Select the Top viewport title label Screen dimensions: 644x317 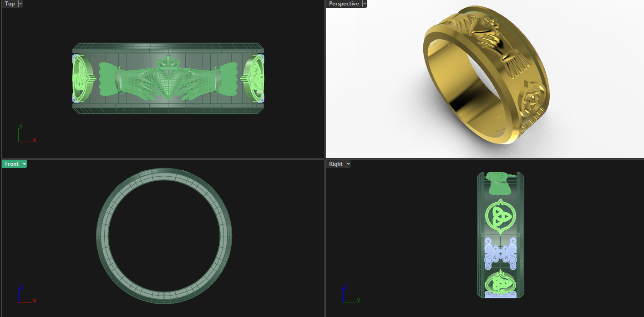click(x=10, y=4)
